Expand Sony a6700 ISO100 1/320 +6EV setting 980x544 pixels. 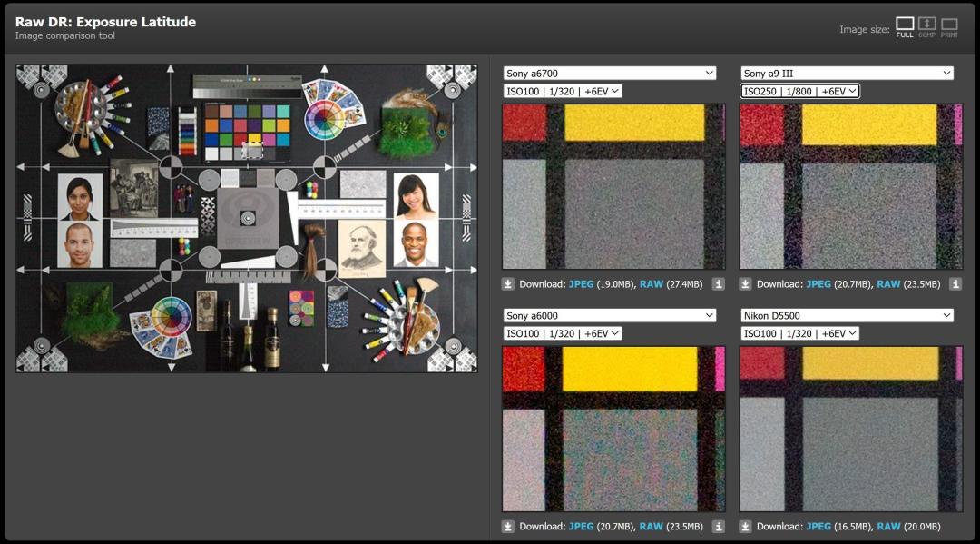(563, 92)
